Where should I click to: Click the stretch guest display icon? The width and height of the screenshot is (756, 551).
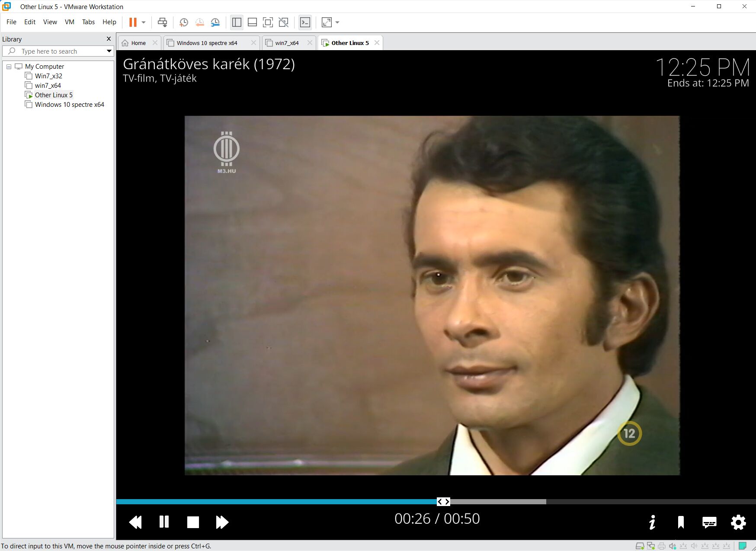point(327,22)
